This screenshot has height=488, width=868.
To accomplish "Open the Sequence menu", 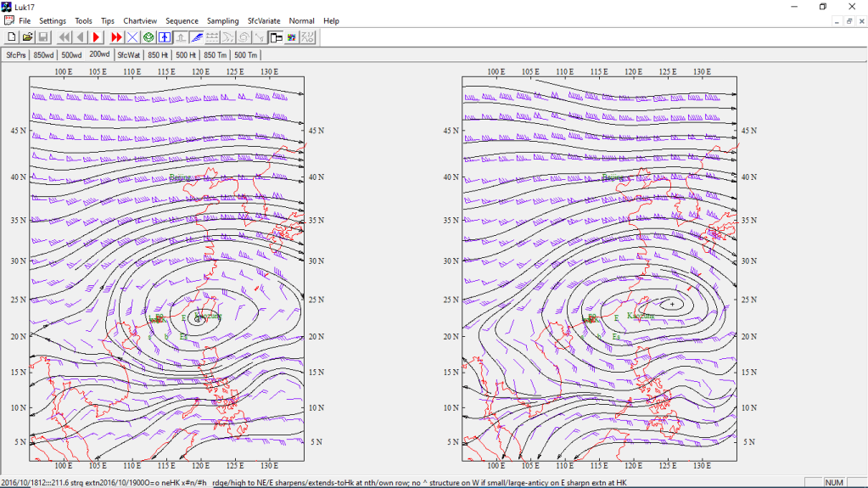I will coord(182,20).
